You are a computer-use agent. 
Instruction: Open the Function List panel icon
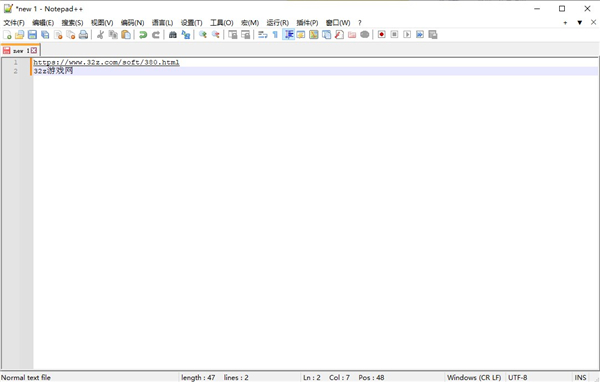pos(339,35)
